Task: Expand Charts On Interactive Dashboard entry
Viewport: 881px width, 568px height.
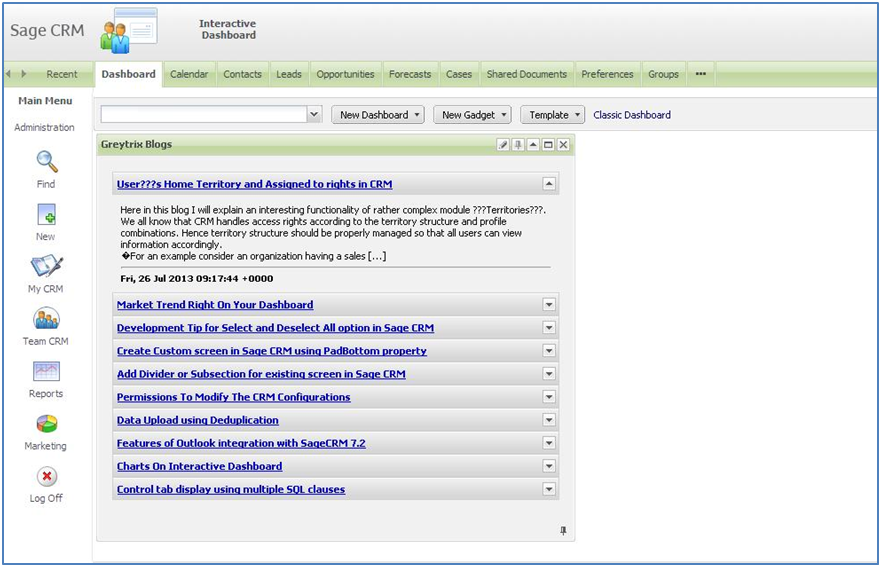Action: click(x=549, y=466)
